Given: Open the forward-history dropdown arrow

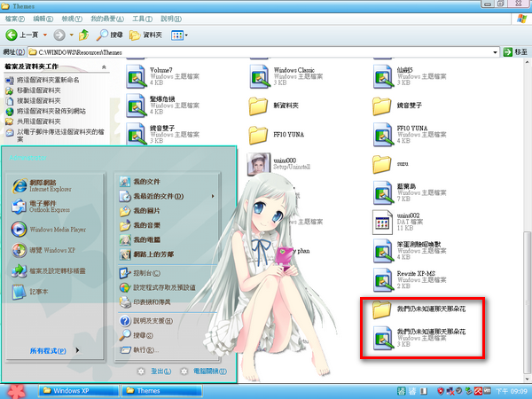Looking at the screenshot, I should [71, 35].
